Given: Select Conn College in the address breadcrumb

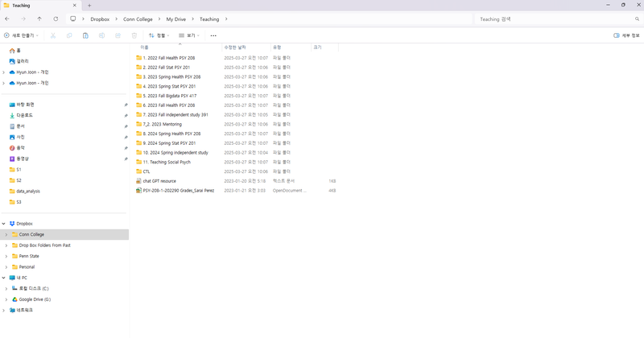Looking at the screenshot, I should click(x=139, y=19).
